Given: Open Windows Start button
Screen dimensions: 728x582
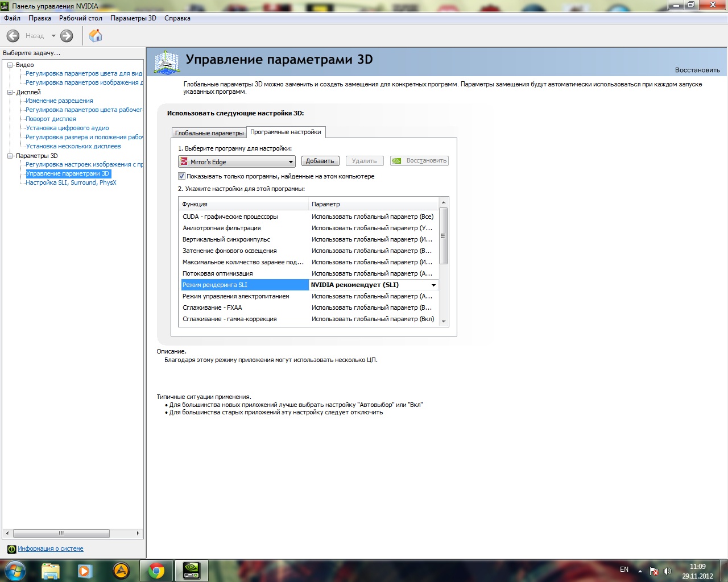Looking at the screenshot, I should [15, 571].
